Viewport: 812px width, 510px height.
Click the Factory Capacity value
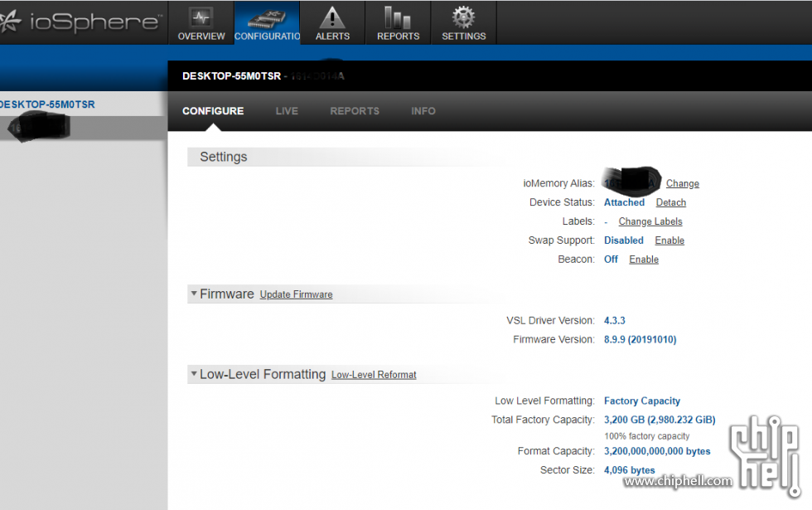pos(642,401)
